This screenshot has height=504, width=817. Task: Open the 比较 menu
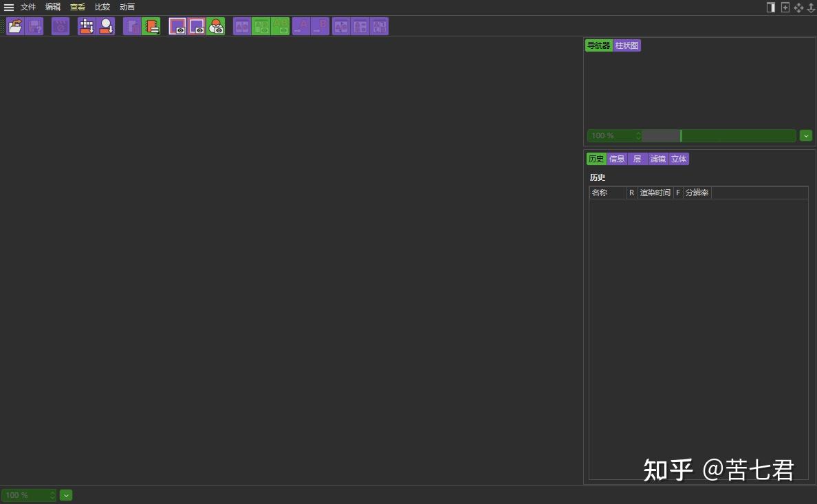(x=102, y=7)
